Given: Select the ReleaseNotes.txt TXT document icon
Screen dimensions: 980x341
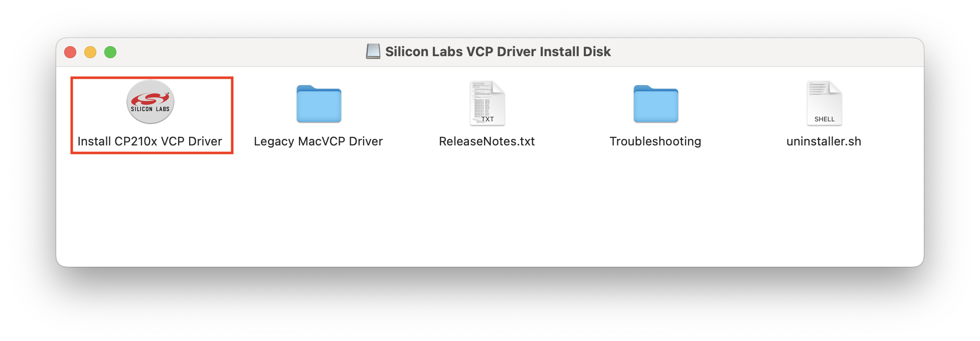Looking at the screenshot, I should click(x=487, y=103).
